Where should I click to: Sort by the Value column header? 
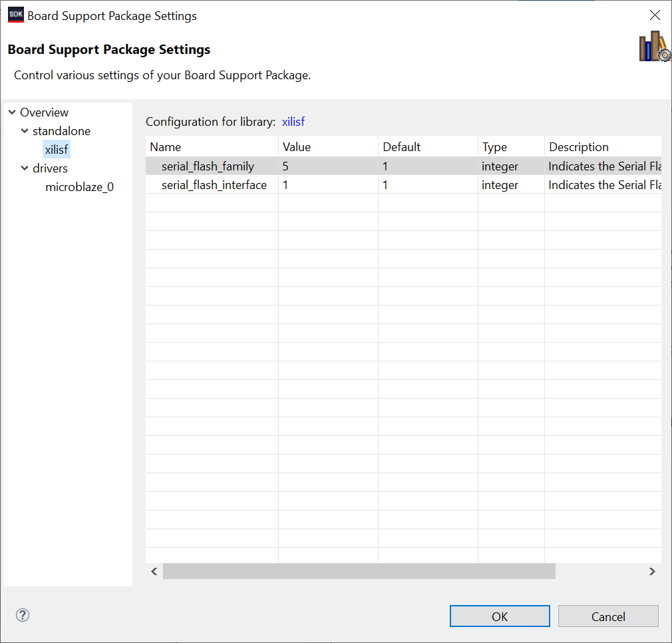328,146
